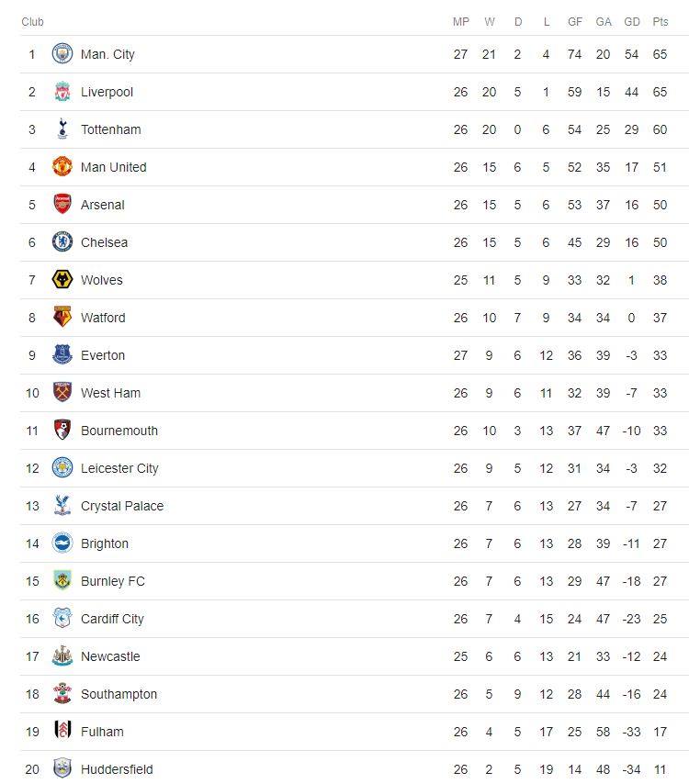Viewport: 689px width, 784px height.
Task: Click the Liverpool club crest
Action: (x=62, y=92)
